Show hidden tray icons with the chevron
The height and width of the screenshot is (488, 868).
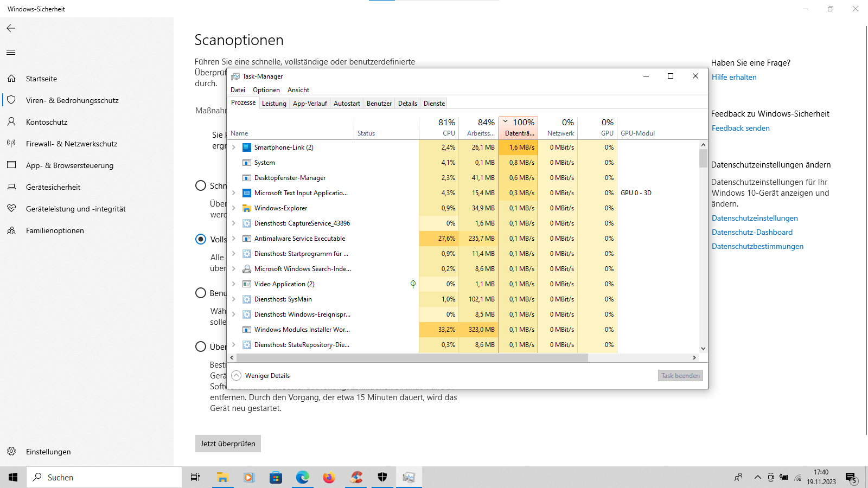758,477
